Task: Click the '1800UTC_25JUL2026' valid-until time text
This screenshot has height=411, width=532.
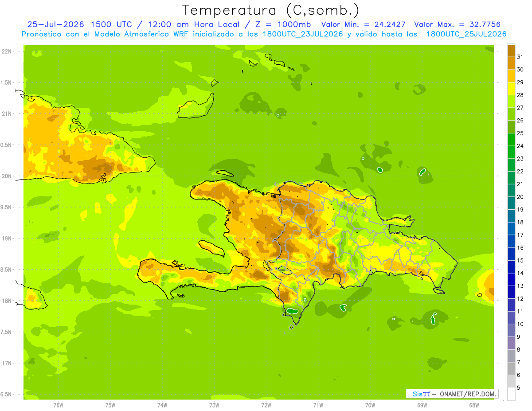Action: tap(466, 34)
